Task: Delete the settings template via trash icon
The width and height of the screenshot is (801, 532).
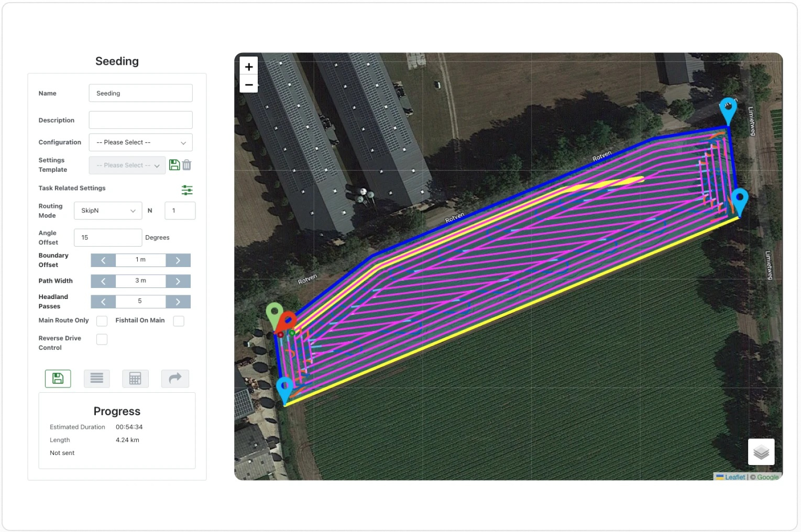Action: tap(187, 165)
